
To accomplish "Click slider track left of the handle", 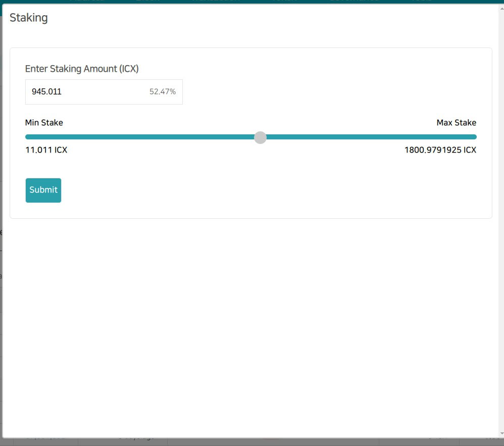I will (x=141, y=137).
